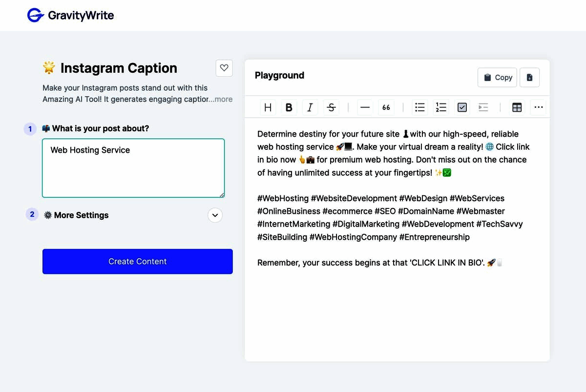
Task: Apply italic formatting
Action: tap(310, 107)
